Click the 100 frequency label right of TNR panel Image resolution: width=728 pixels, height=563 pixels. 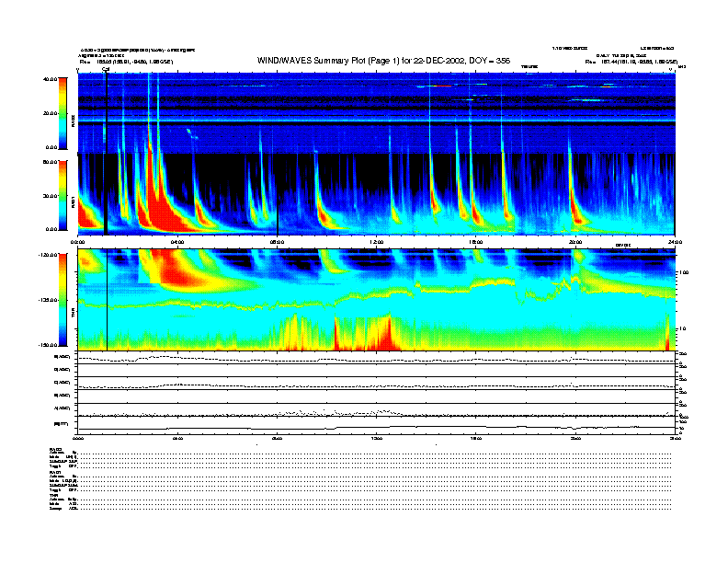tap(684, 272)
